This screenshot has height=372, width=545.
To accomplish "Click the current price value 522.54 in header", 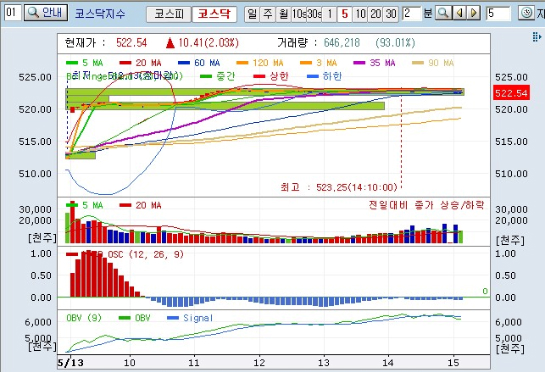I will pos(131,43).
